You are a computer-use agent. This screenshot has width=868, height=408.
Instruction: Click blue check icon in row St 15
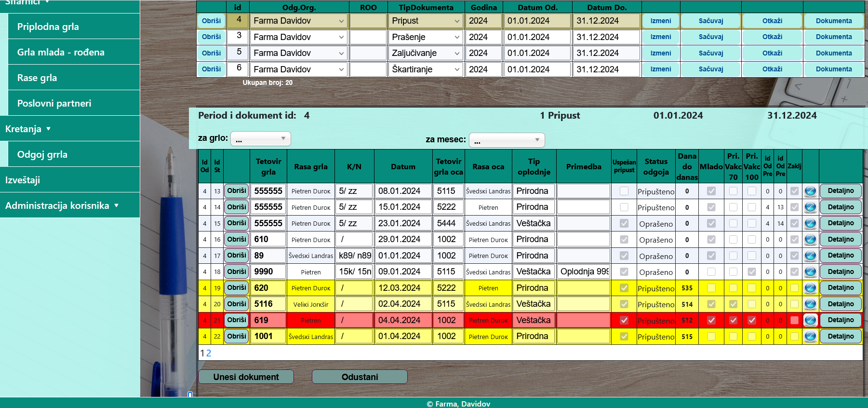(810, 224)
